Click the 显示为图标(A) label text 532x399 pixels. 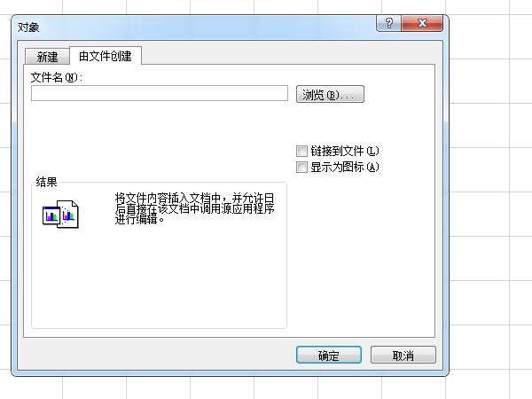pos(345,167)
